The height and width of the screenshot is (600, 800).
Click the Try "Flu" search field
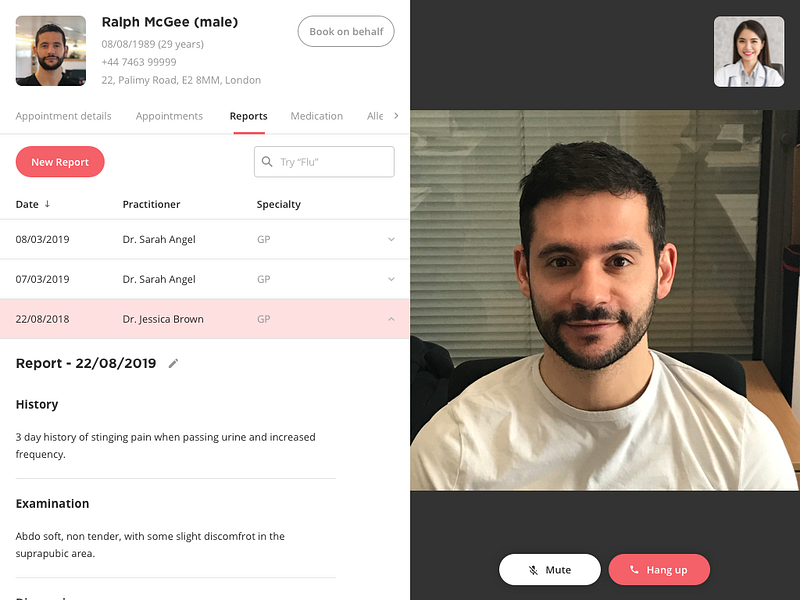pyautogui.click(x=324, y=162)
